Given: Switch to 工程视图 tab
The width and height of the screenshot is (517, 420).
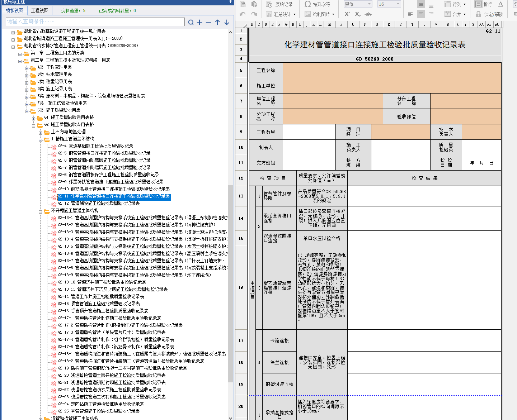Looking at the screenshot, I should (x=40, y=10).
